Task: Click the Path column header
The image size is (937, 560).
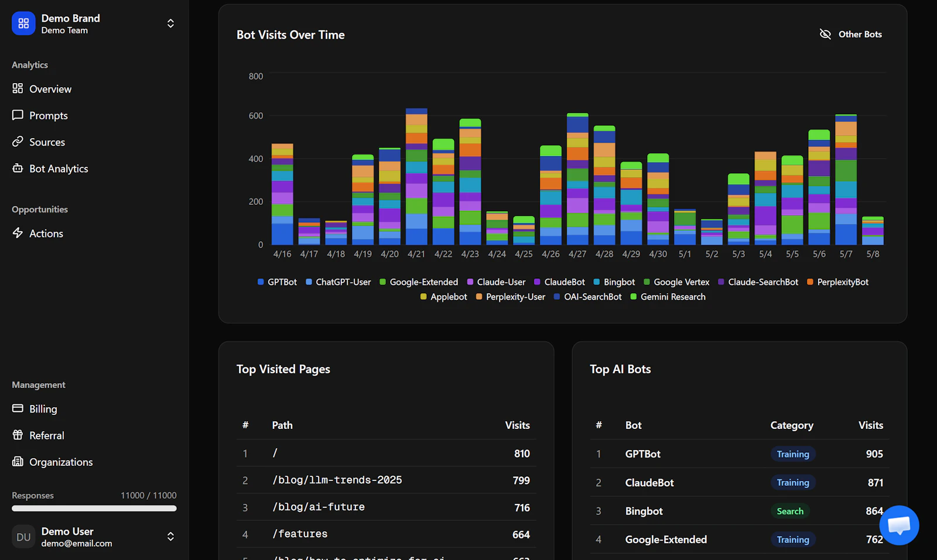Action: pos(282,425)
